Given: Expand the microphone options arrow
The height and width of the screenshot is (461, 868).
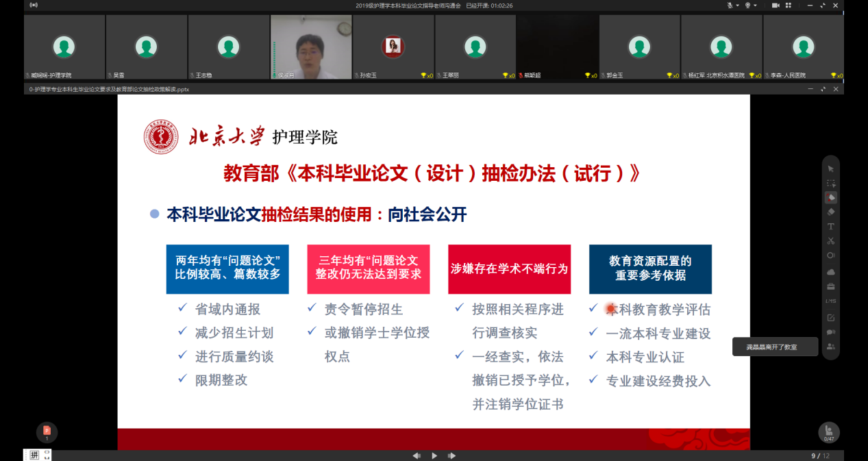Looking at the screenshot, I should pos(737,5).
